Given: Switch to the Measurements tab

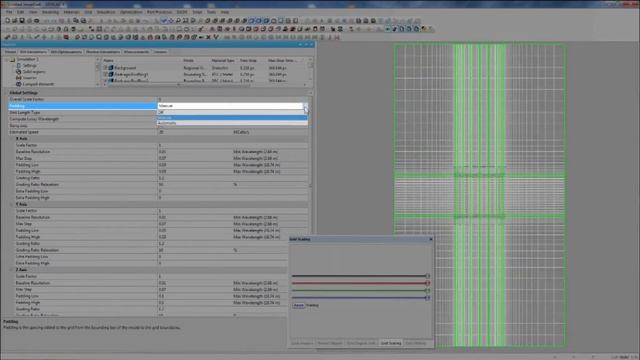Looking at the screenshot, I should [x=136, y=52].
